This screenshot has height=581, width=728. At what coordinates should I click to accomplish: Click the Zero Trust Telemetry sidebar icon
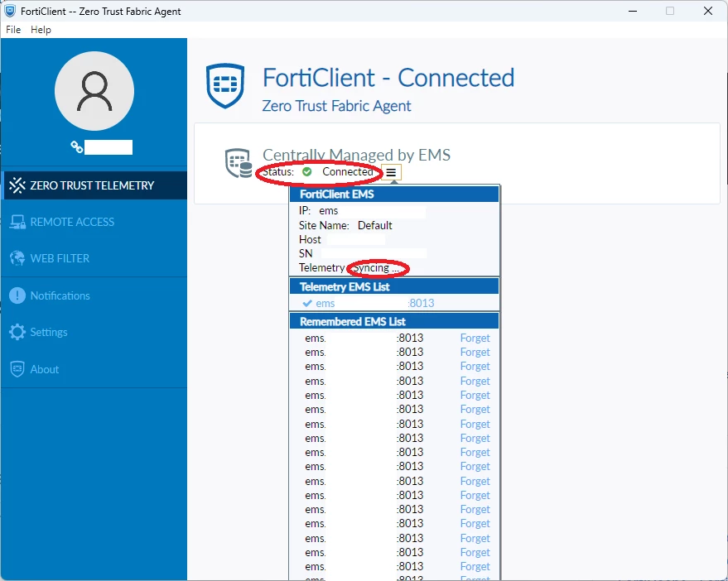17,185
